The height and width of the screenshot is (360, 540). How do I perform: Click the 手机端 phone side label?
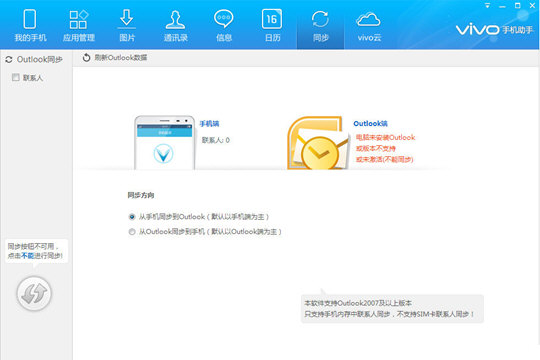(x=209, y=124)
